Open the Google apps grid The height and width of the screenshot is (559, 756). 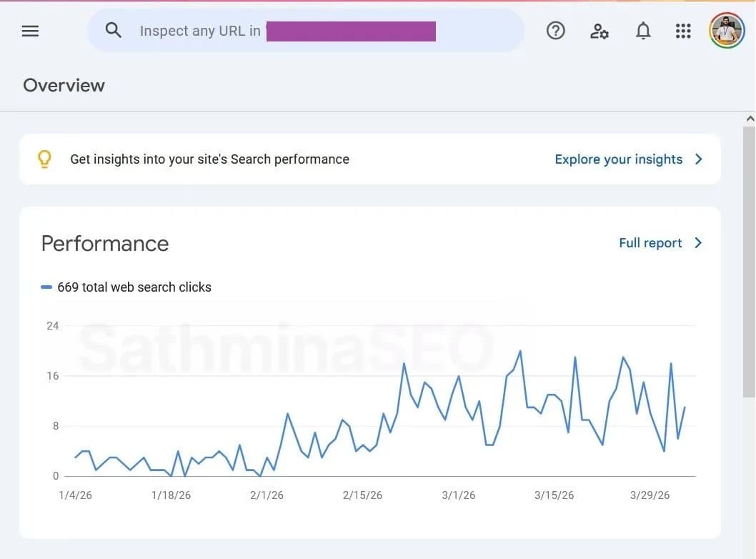tap(683, 31)
